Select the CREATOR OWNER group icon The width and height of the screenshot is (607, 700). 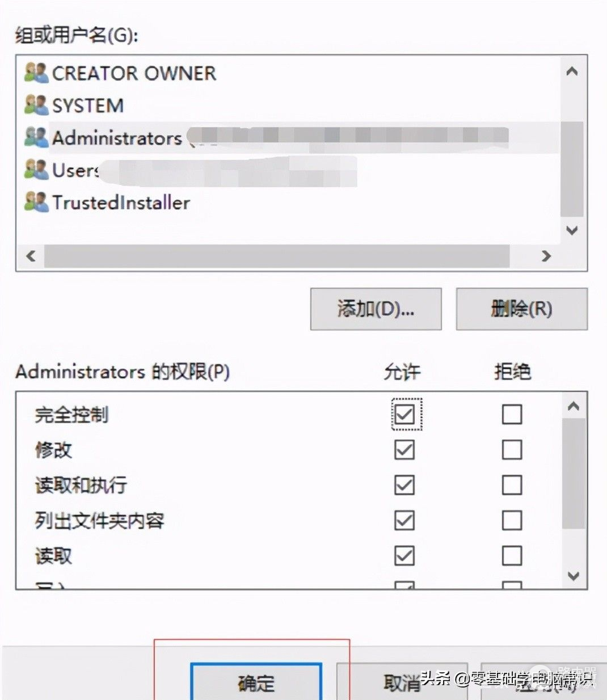tap(36, 73)
